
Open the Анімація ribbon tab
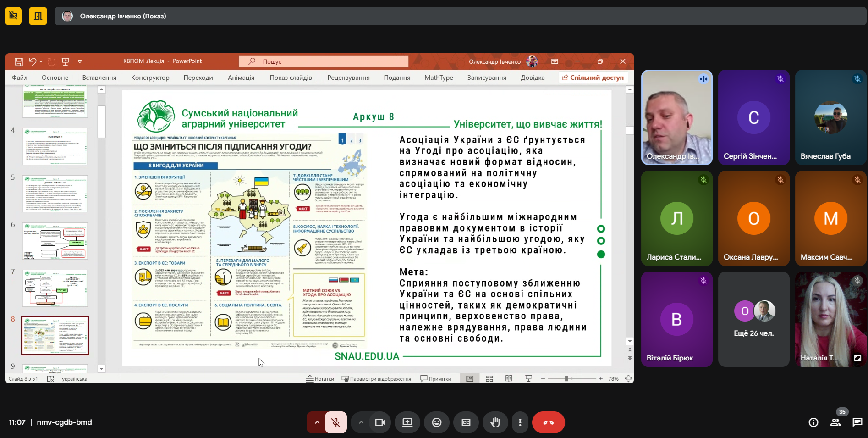click(x=241, y=78)
